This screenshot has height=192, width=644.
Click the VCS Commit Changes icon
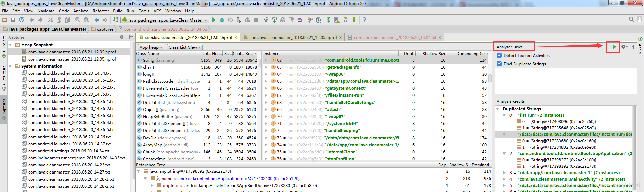274,20
